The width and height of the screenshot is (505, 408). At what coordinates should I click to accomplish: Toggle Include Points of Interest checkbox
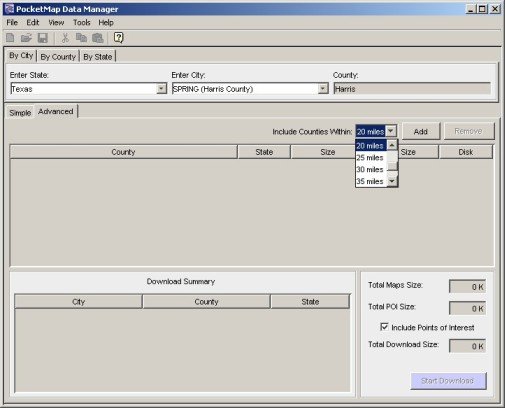tap(384, 327)
